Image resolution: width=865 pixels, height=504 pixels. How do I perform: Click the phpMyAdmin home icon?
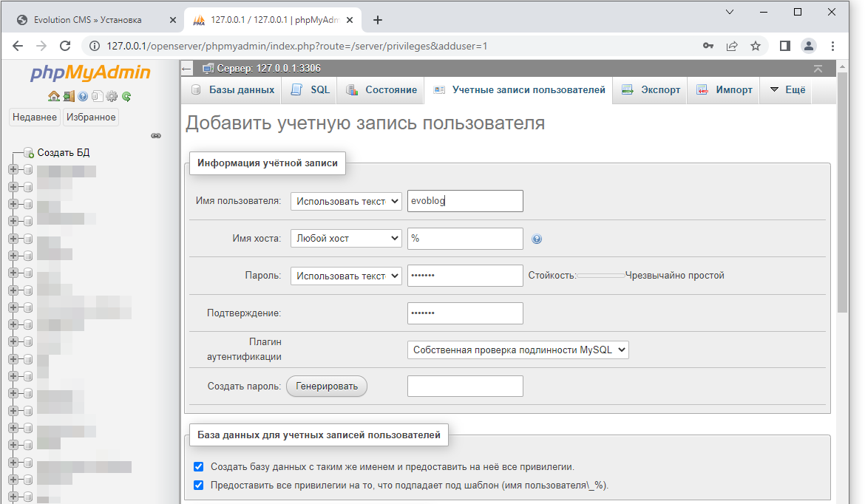tap(53, 96)
